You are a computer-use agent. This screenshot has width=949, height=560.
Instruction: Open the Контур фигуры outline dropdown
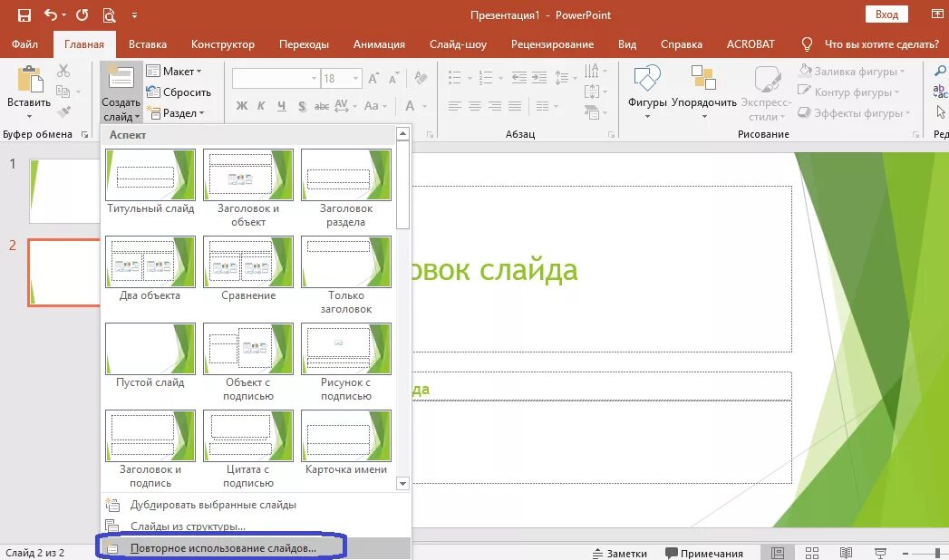tap(849, 92)
